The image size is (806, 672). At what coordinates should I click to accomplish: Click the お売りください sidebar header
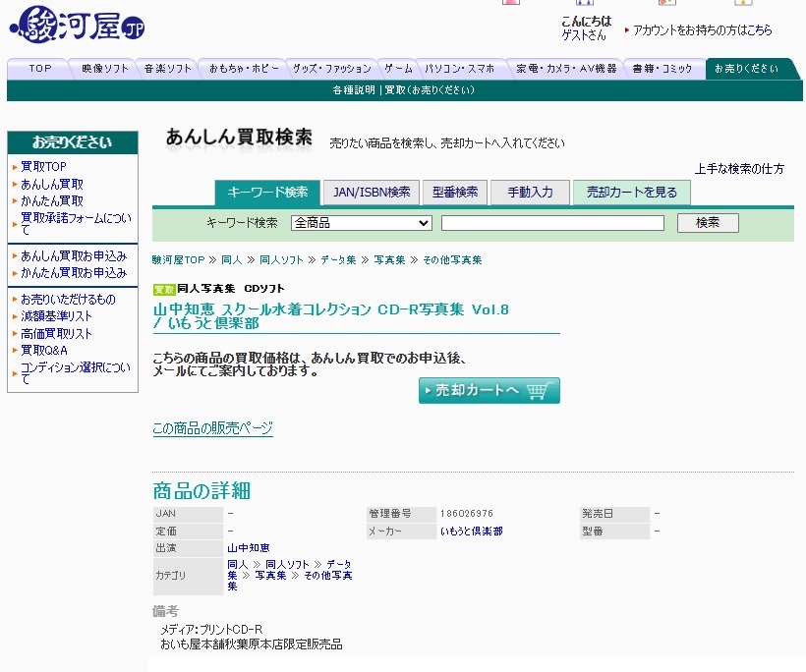(73, 142)
